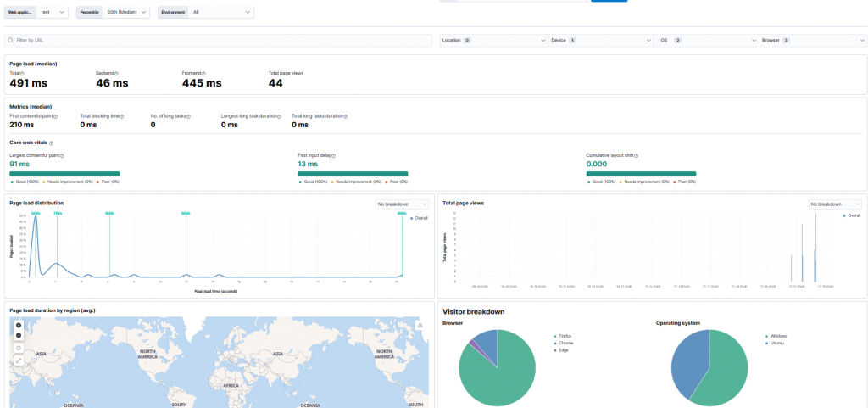The width and height of the screenshot is (868, 408).
Task: Open the Environment dropdown
Action: point(221,13)
